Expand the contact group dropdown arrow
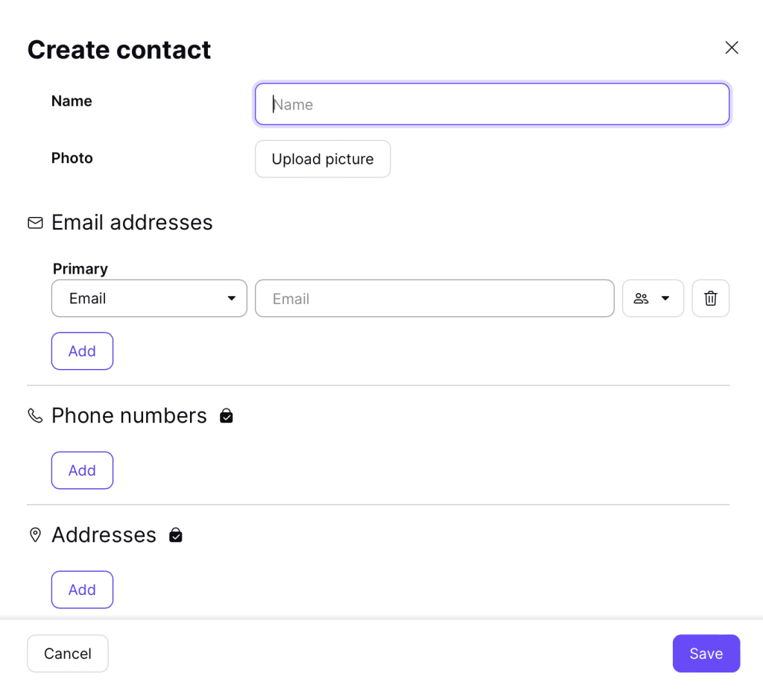This screenshot has height=700, width=763. (665, 298)
